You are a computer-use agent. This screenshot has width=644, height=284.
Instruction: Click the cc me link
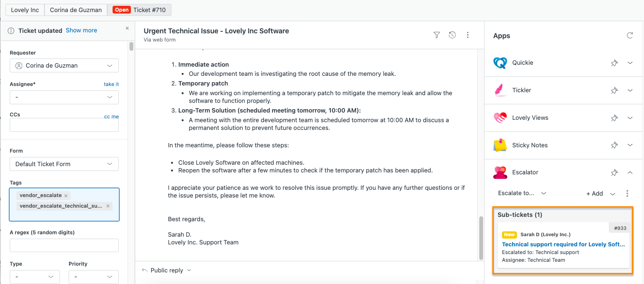point(111,116)
